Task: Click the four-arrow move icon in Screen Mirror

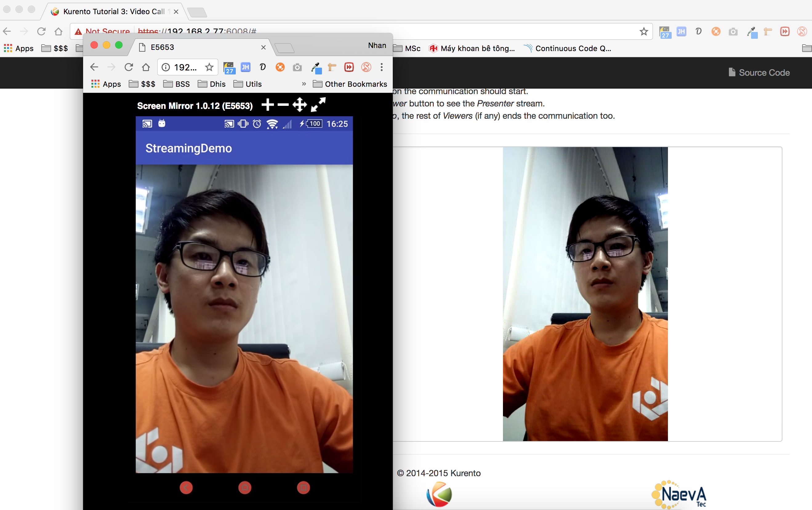Action: pos(299,105)
